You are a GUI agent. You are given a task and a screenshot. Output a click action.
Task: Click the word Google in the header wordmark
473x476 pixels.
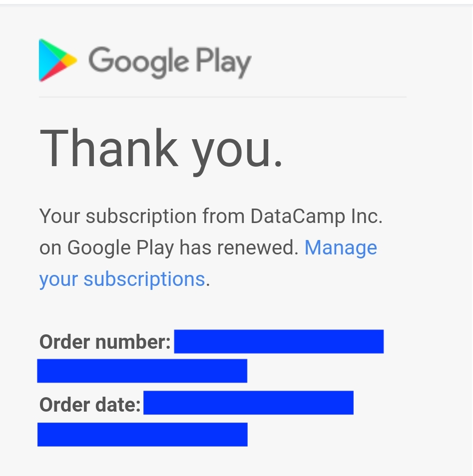point(138,61)
